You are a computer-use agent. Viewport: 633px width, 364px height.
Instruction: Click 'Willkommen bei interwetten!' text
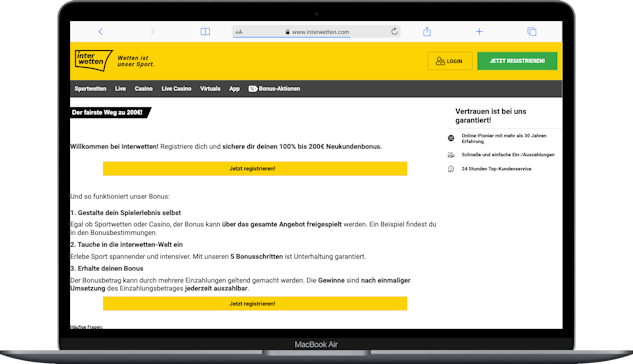coord(114,146)
